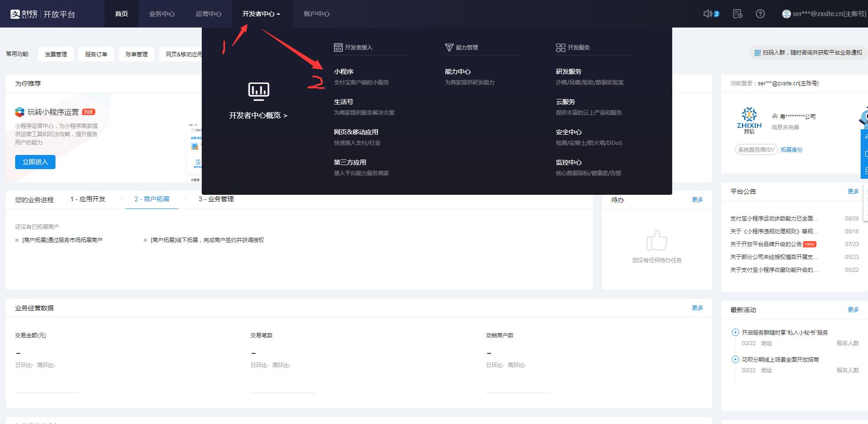This screenshot has height=424, width=868.
Task: Click the ZHIXIN 智信 company logo
Action: coord(749,121)
